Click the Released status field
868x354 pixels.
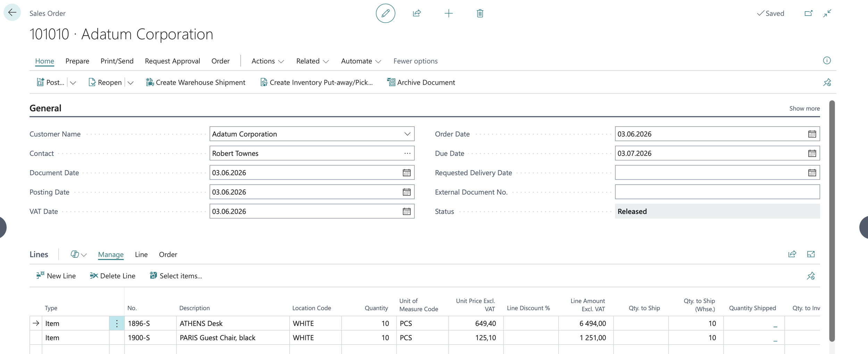click(x=717, y=211)
